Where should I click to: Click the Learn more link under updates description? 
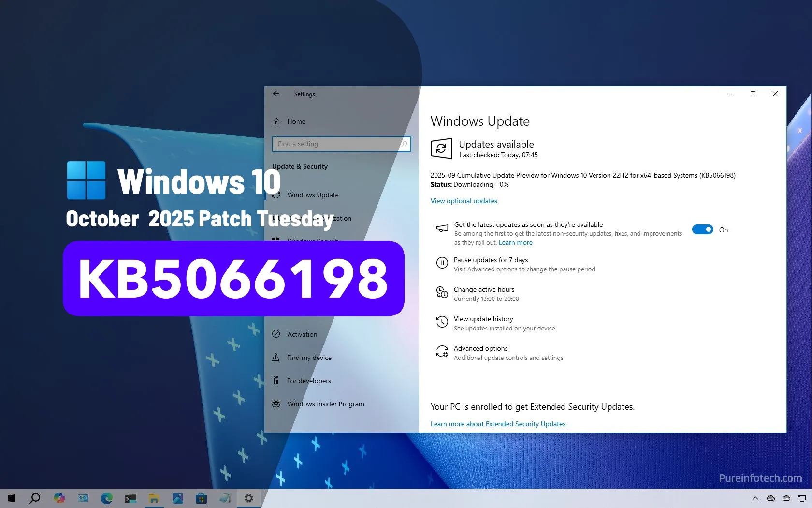coord(515,242)
